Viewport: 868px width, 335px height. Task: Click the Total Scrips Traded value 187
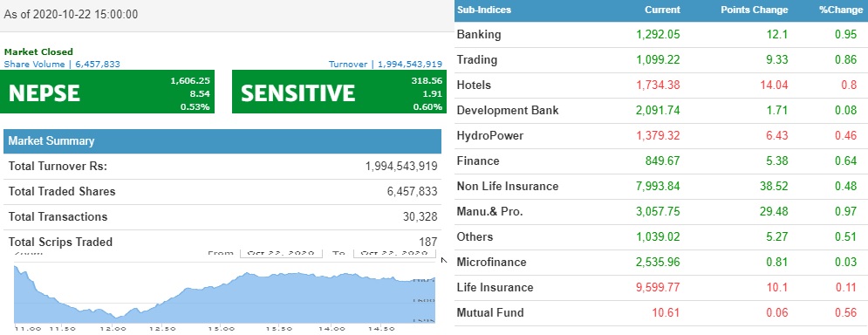point(428,242)
